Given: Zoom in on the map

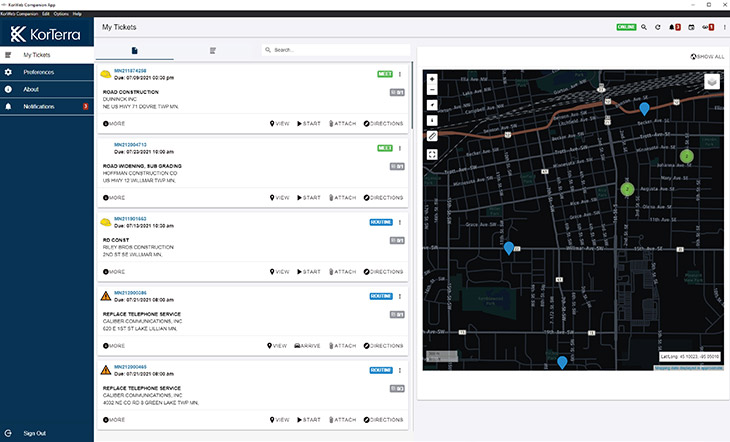Looking at the screenshot, I should coord(432,79).
